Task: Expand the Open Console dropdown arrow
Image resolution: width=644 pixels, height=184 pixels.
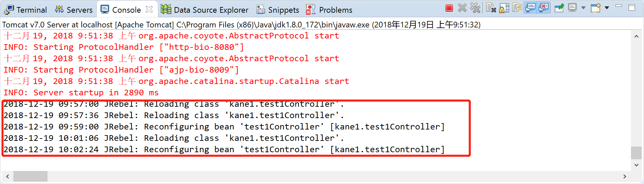Action: coord(607,8)
